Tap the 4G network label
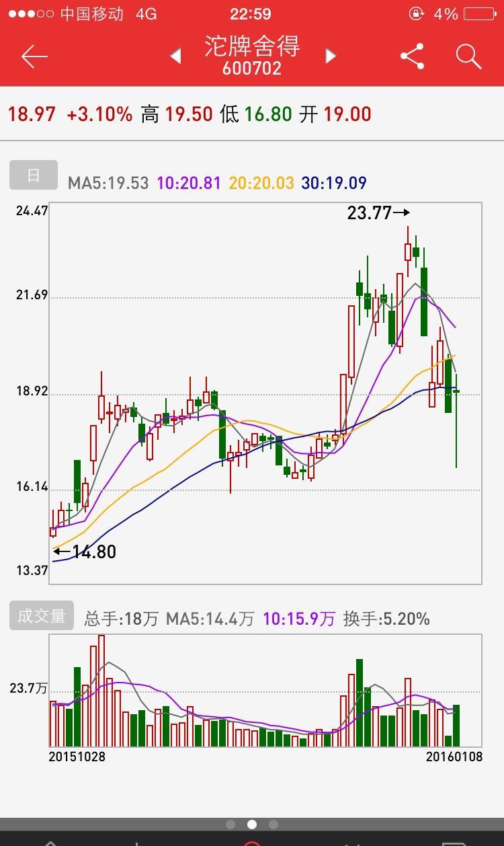 [x=146, y=13]
